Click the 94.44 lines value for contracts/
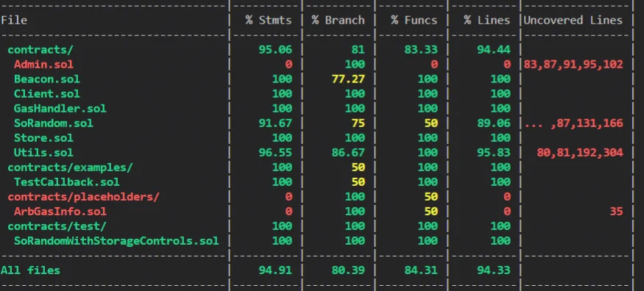 click(x=494, y=49)
